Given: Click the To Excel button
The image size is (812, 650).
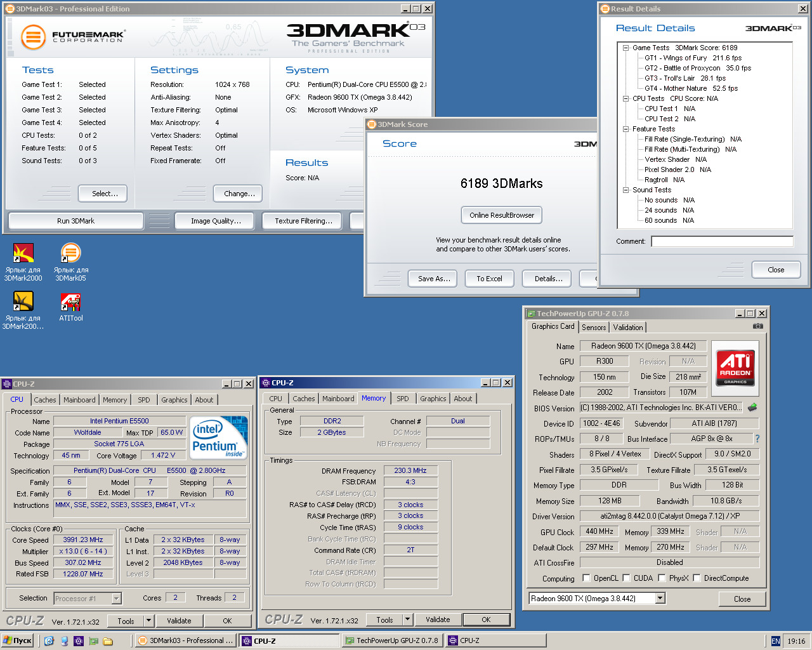Looking at the screenshot, I should point(489,279).
